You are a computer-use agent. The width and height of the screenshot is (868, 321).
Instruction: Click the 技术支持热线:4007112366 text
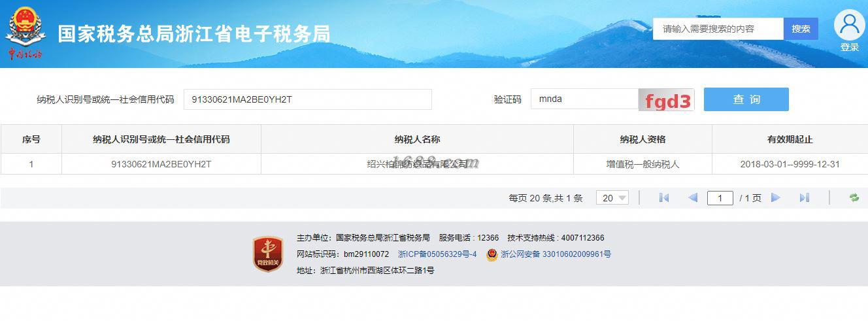[556, 238]
